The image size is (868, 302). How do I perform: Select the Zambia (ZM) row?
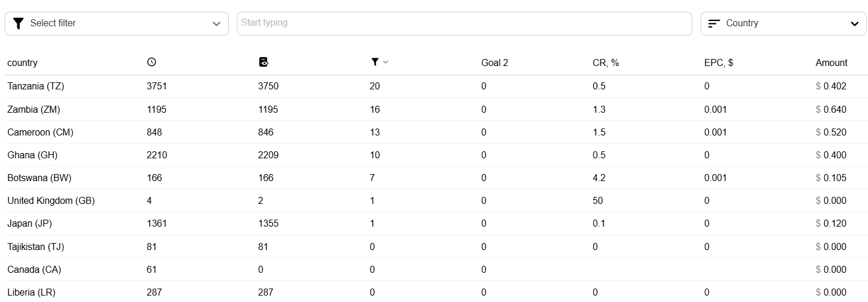436,109
